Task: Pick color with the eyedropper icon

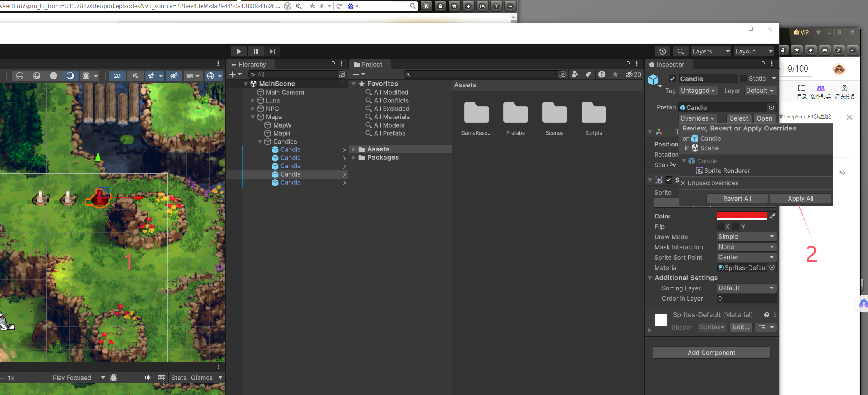Action: pyautogui.click(x=772, y=216)
